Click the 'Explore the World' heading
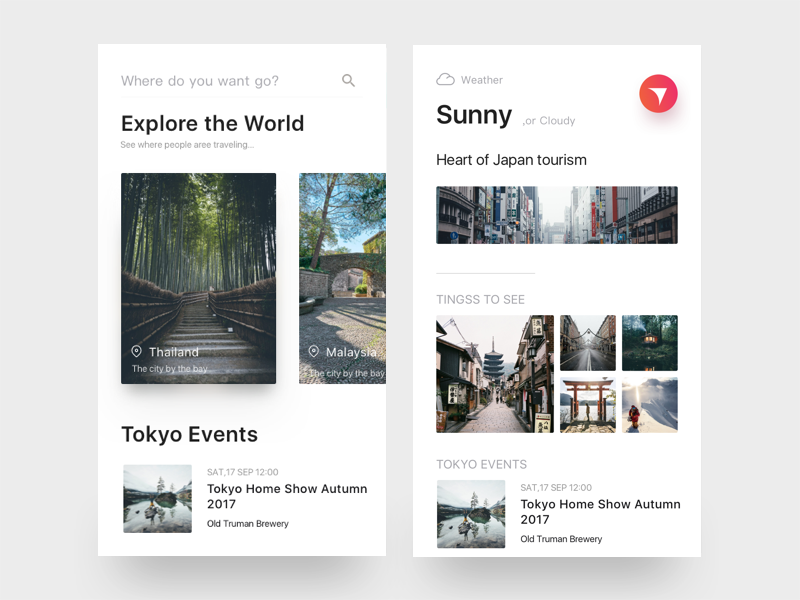 pyautogui.click(x=212, y=124)
